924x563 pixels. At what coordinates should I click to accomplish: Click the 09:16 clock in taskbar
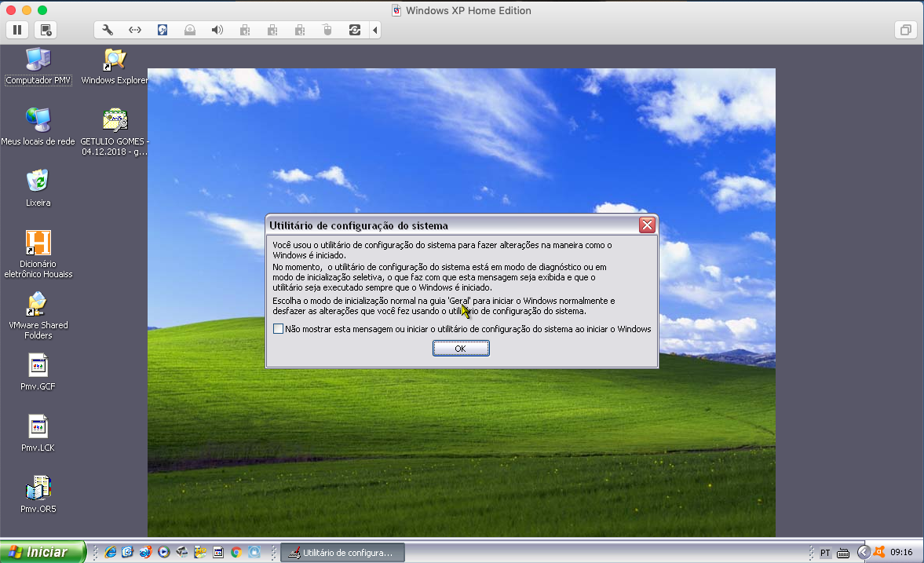901,552
